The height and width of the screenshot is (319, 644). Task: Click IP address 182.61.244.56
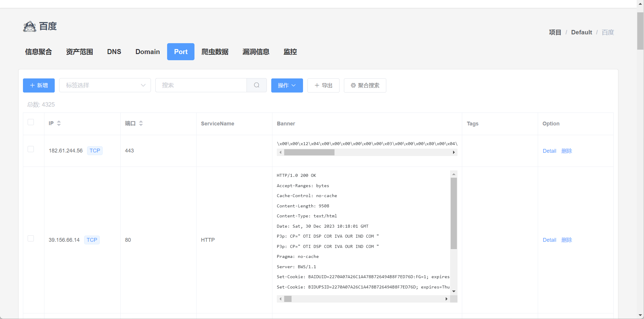click(x=66, y=151)
